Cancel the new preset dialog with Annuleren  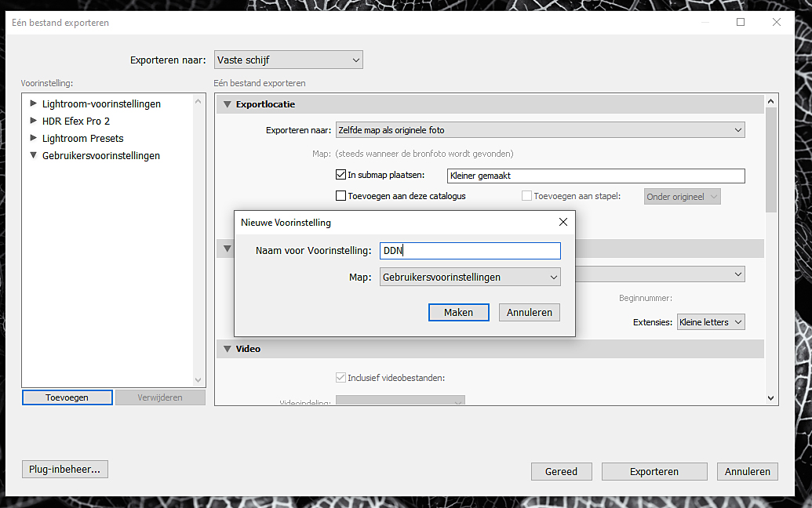pos(529,312)
